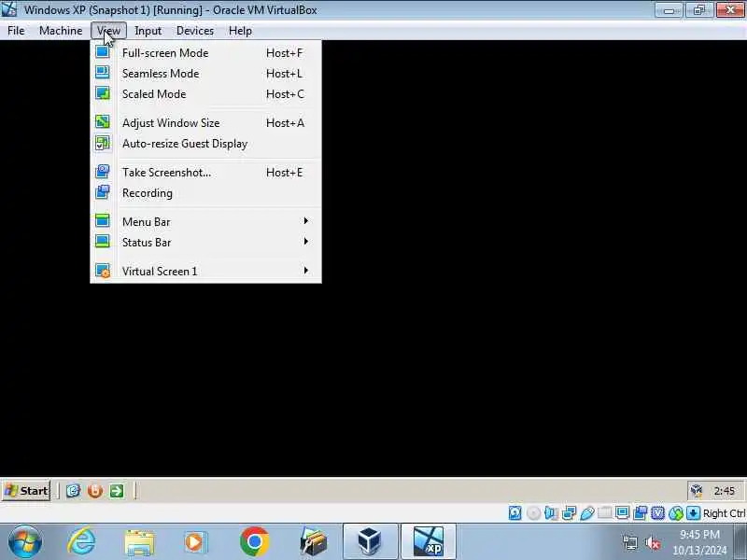This screenshot has width=747, height=560.
Task: Click the muted volume tray icon
Action: [x=653, y=542]
